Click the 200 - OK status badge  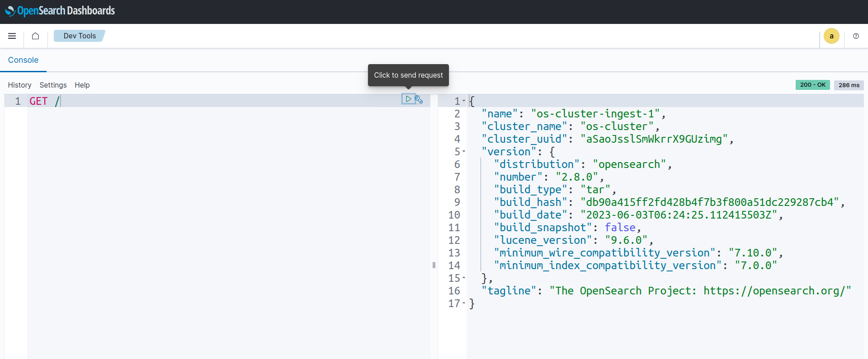[x=813, y=85]
